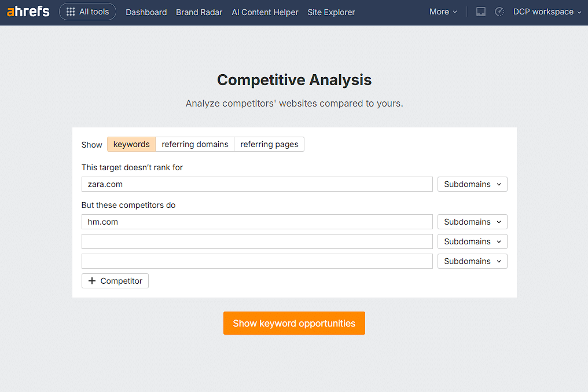Screen dimensions: 588x392
Task: Add another Competitor row
Action: pos(115,281)
